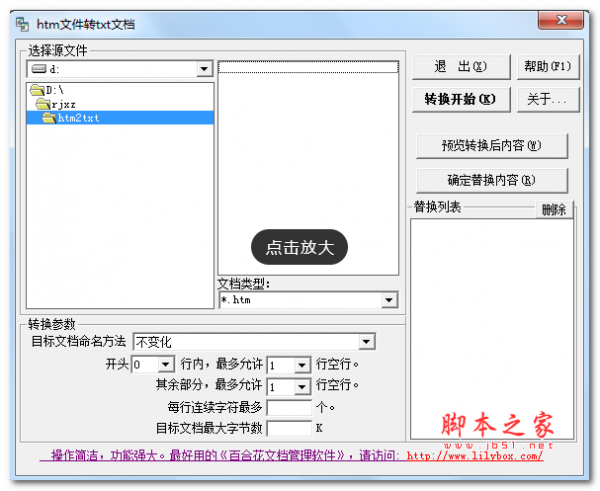Click the 目标文档最大字节数 input field

(289, 428)
